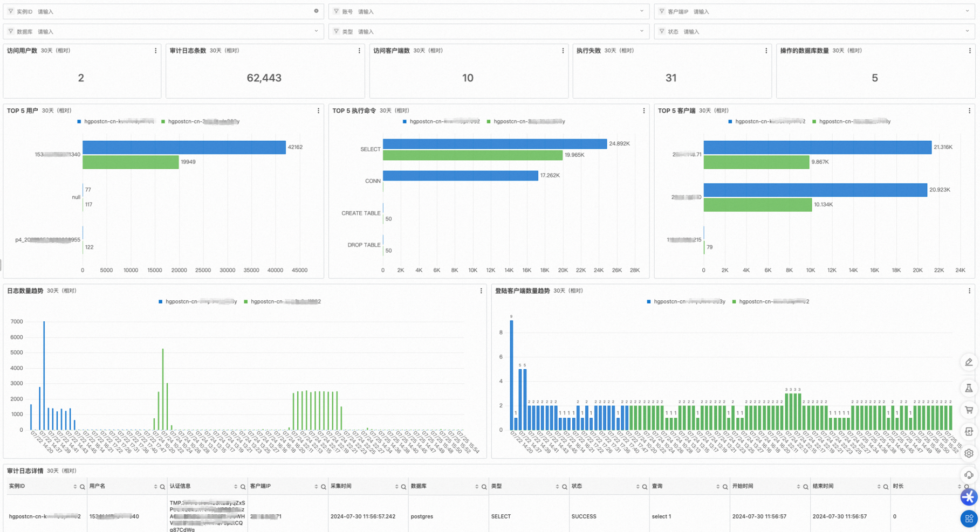This screenshot has height=532, width=980.
Task: Open more options for 执行失败 card
Action: coord(766,51)
